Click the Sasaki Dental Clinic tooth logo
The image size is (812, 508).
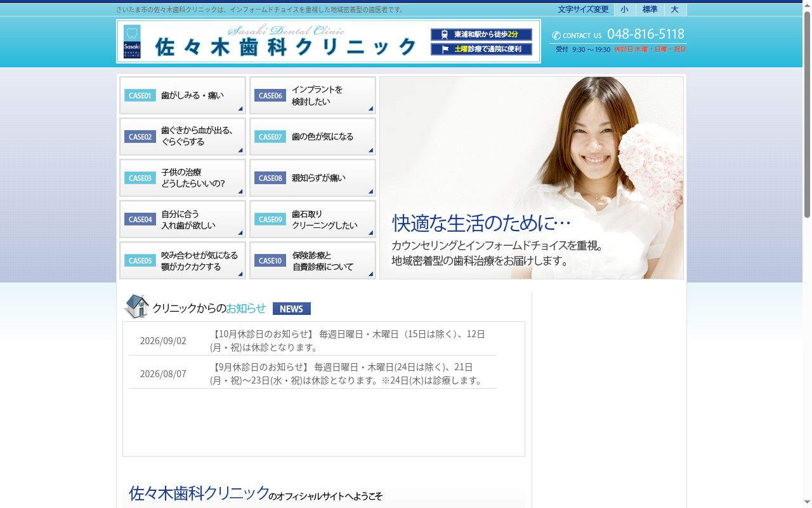(132, 42)
